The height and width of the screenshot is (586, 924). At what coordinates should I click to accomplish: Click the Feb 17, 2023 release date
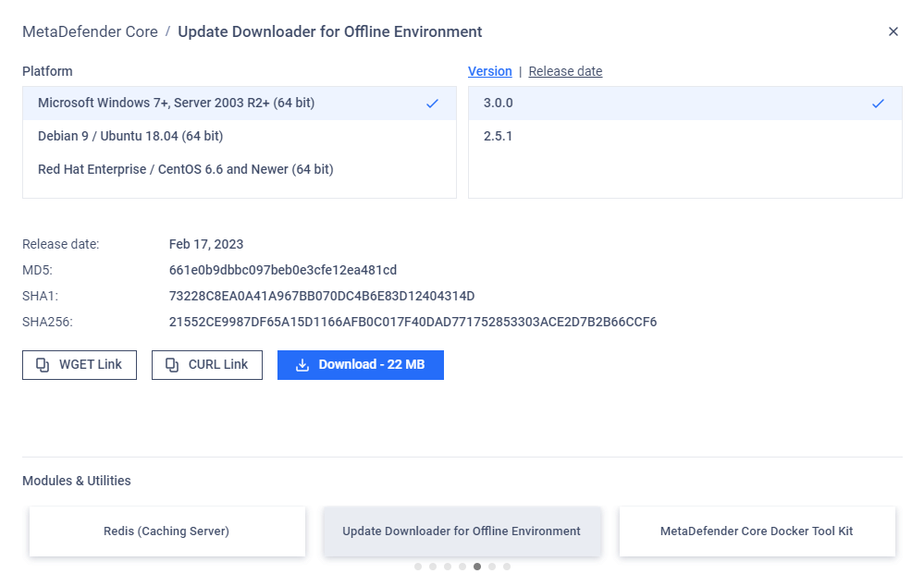[x=206, y=244]
